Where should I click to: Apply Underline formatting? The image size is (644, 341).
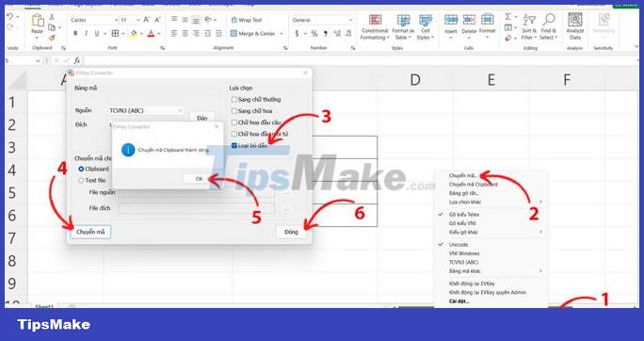click(x=97, y=34)
